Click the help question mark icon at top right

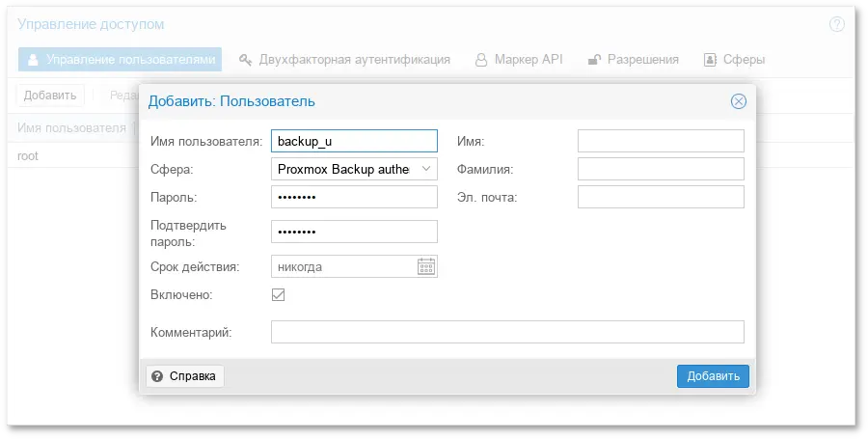[836, 24]
